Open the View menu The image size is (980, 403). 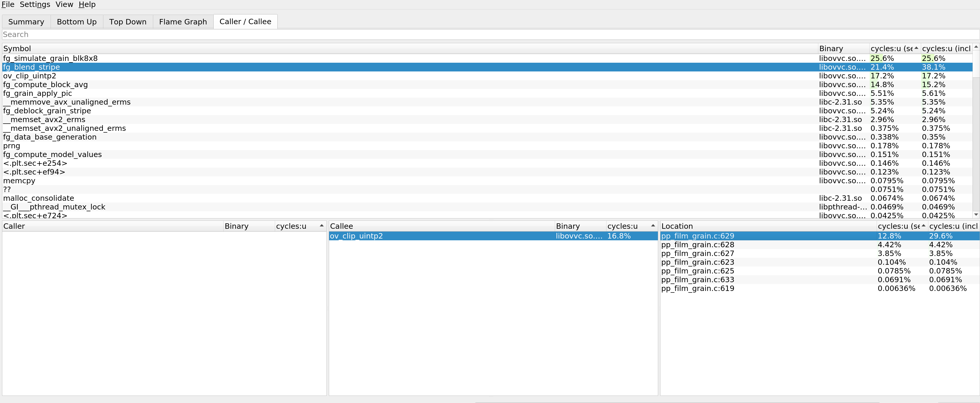click(x=64, y=5)
